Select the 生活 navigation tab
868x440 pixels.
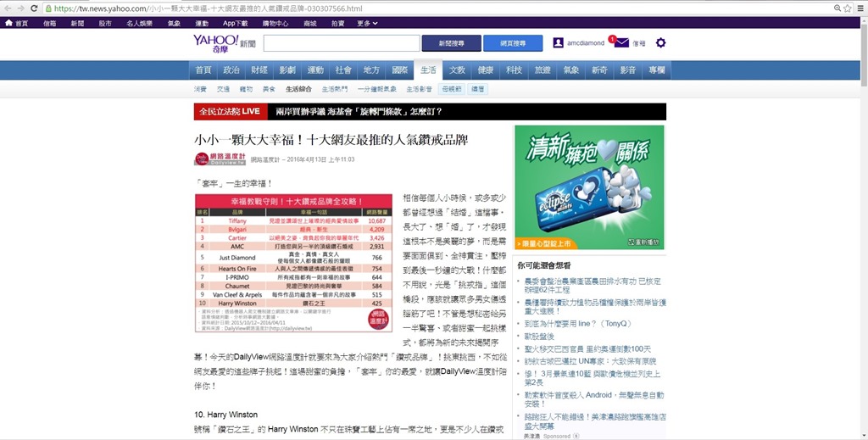click(428, 70)
